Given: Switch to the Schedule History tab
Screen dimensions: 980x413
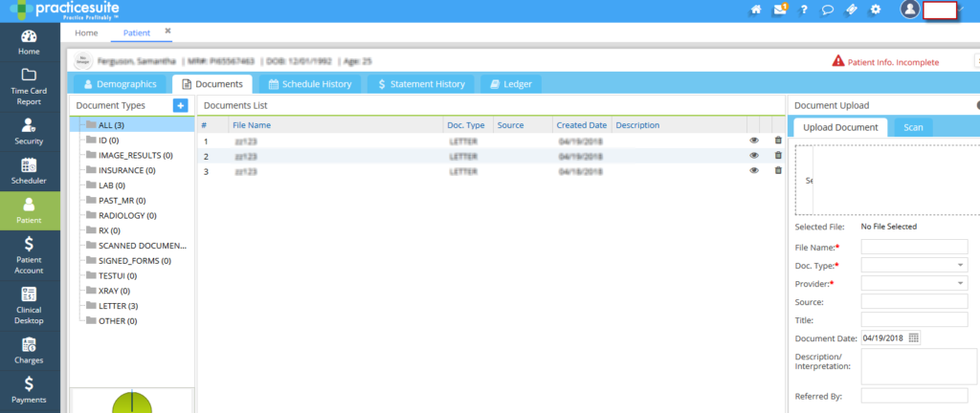Looking at the screenshot, I should 309,83.
